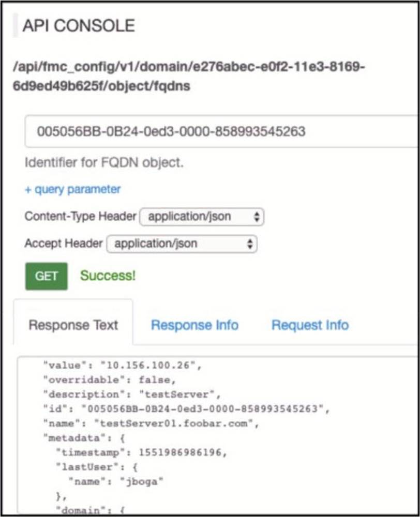Click the green Success! status message
The height and width of the screenshot is (517, 420).
coord(108,276)
